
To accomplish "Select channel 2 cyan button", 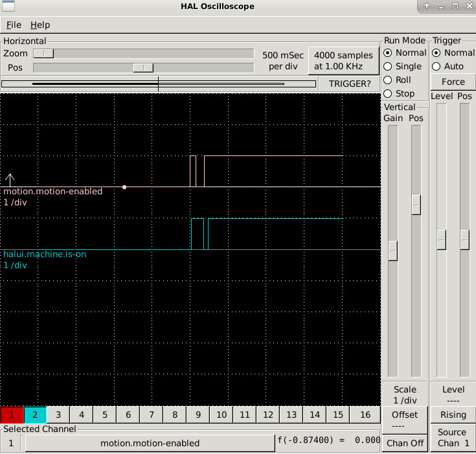I will pyautogui.click(x=35, y=414).
